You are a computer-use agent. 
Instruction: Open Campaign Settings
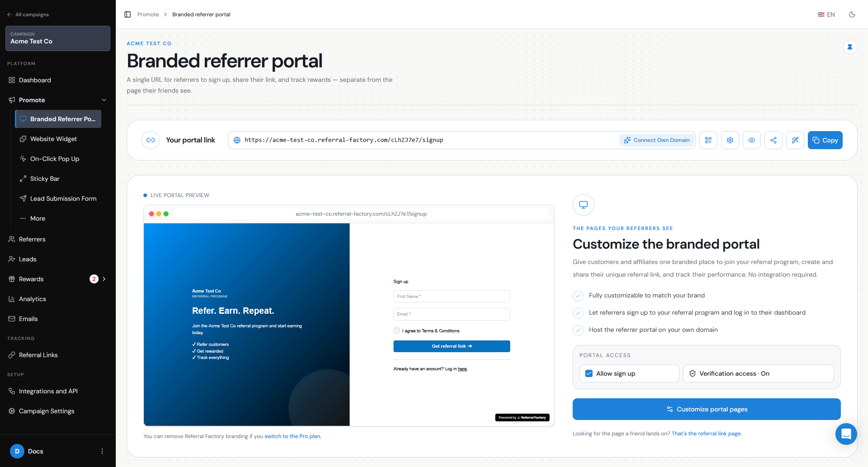coord(58,411)
